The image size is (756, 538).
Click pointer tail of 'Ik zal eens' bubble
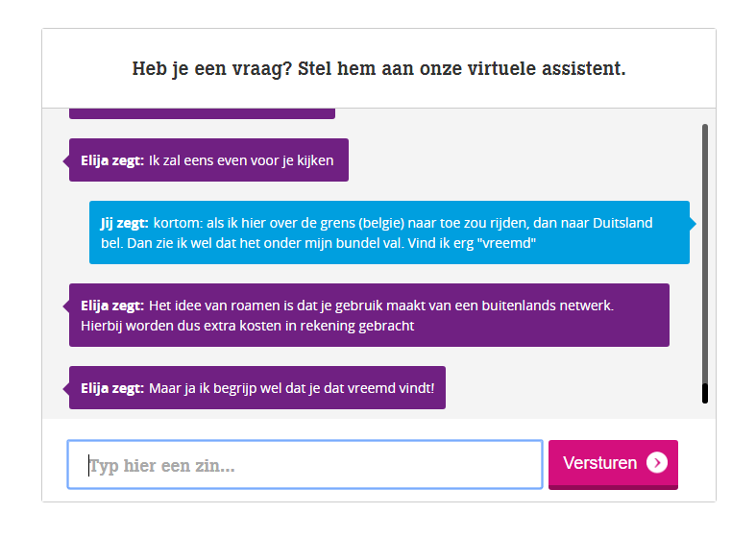[x=66, y=160]
